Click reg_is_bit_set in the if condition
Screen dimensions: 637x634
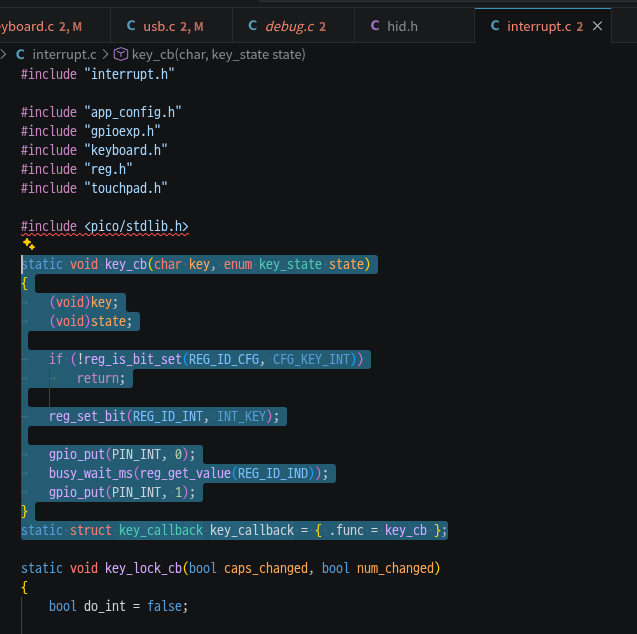132,359
